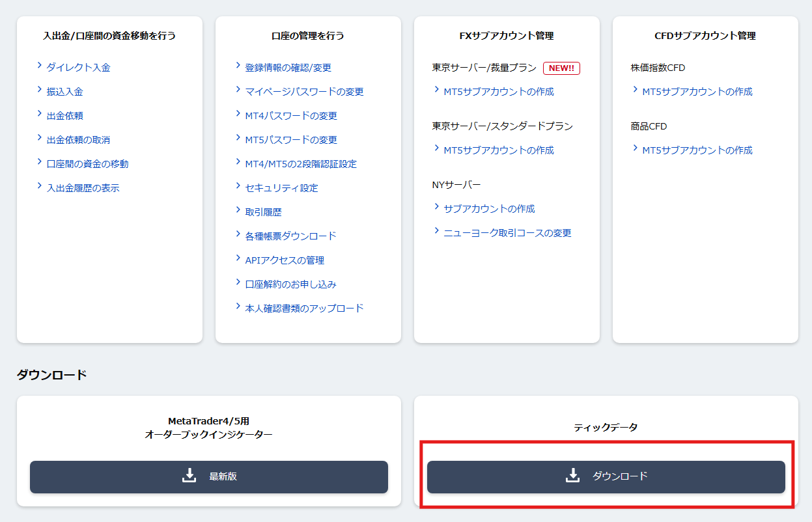View 取引履歴 link
This screenshot has width=812, height=522.
(264, 212)
